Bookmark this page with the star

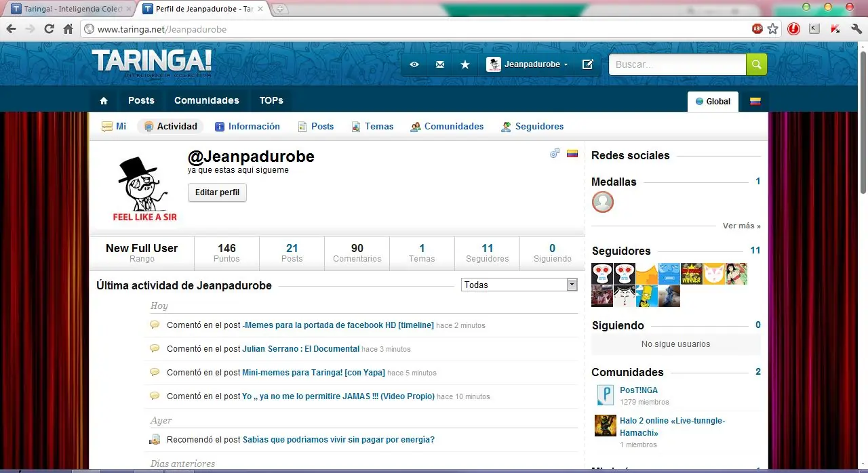coord(772,28)
